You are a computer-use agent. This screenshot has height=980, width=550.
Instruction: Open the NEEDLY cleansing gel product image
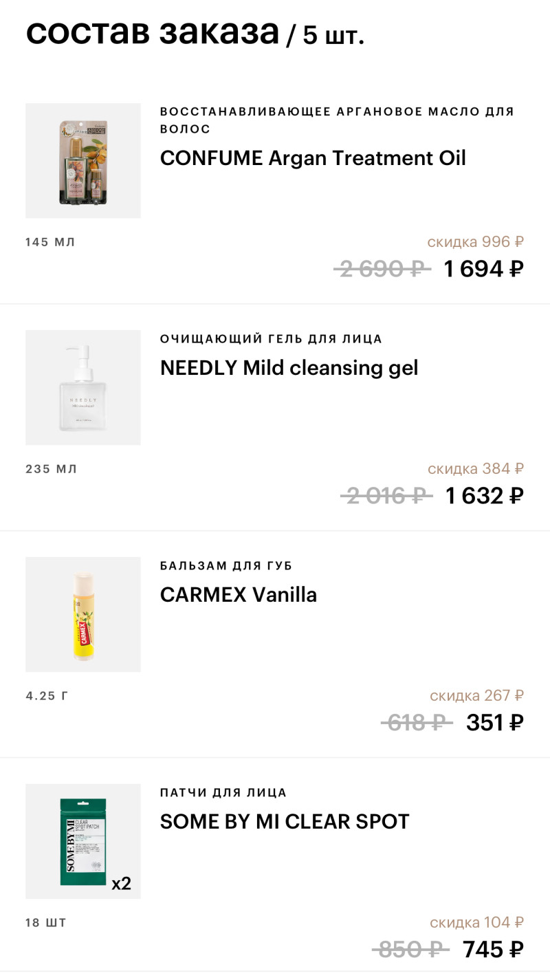click(83, 387)
